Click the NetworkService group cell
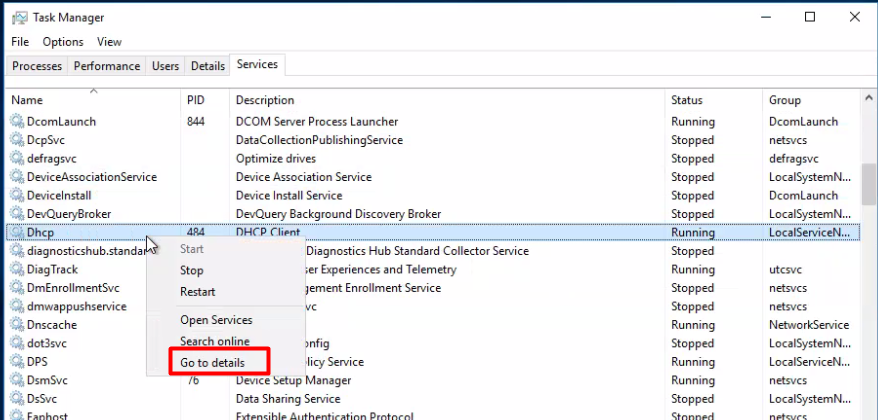The image size is (878, 420). tap(809, 325)
